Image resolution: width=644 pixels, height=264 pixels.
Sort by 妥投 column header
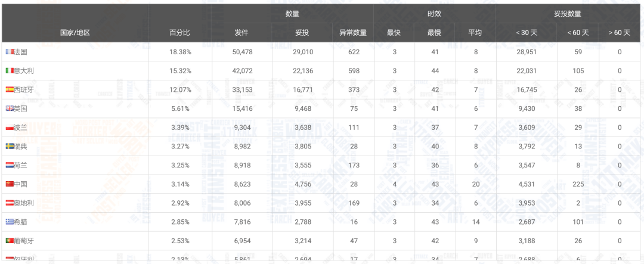[302, 33]
